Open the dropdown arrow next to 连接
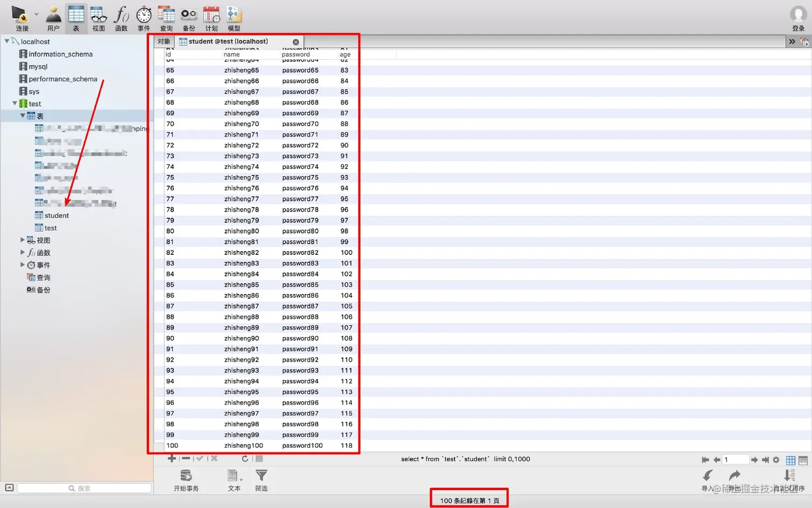812x508 pixels. 37,15
